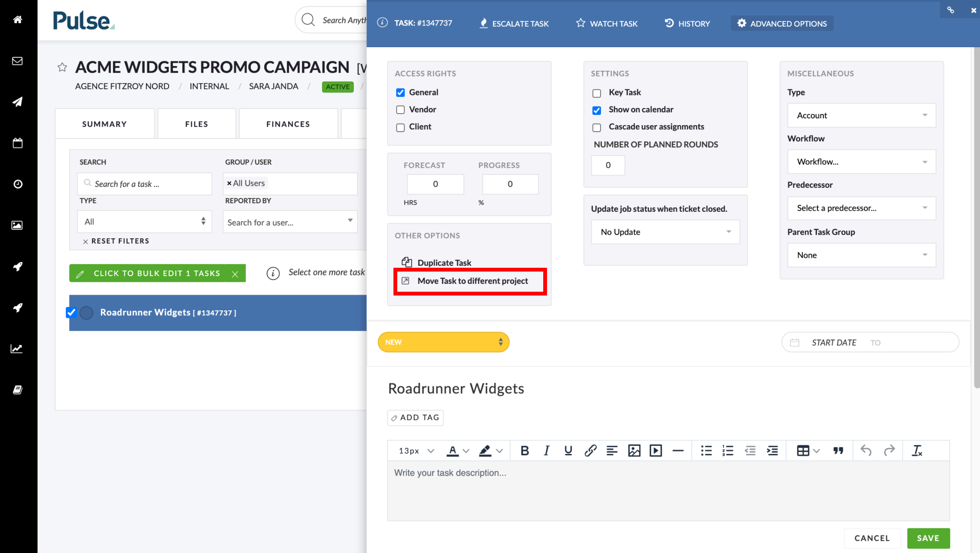
Task: Switch to the FINANCES tab
Action: click(x=288, y=124)
